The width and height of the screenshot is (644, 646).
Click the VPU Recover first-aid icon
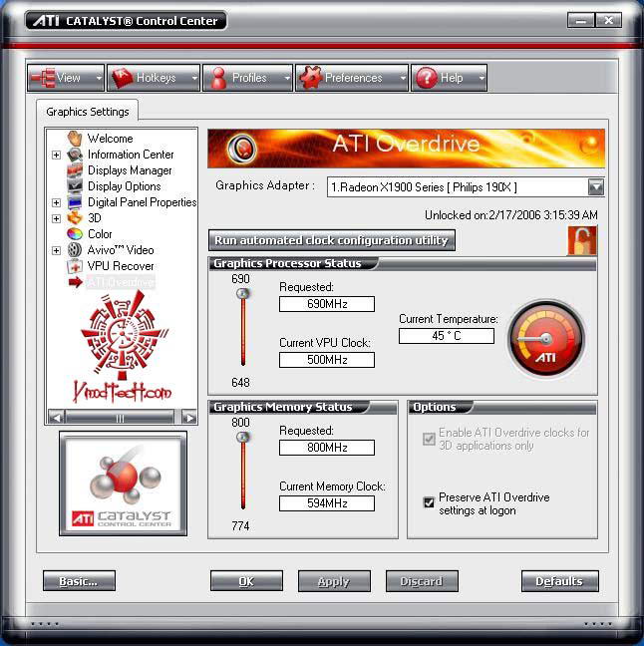point(75,266)
